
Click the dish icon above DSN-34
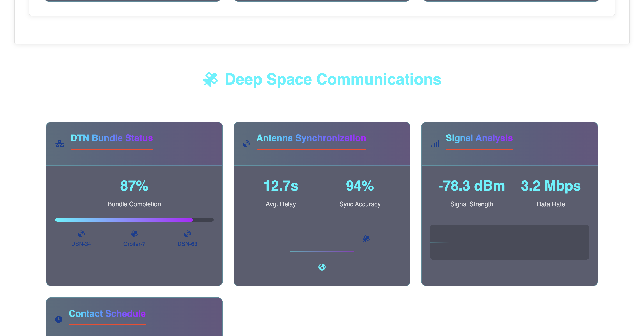click(x=81, y=234)
